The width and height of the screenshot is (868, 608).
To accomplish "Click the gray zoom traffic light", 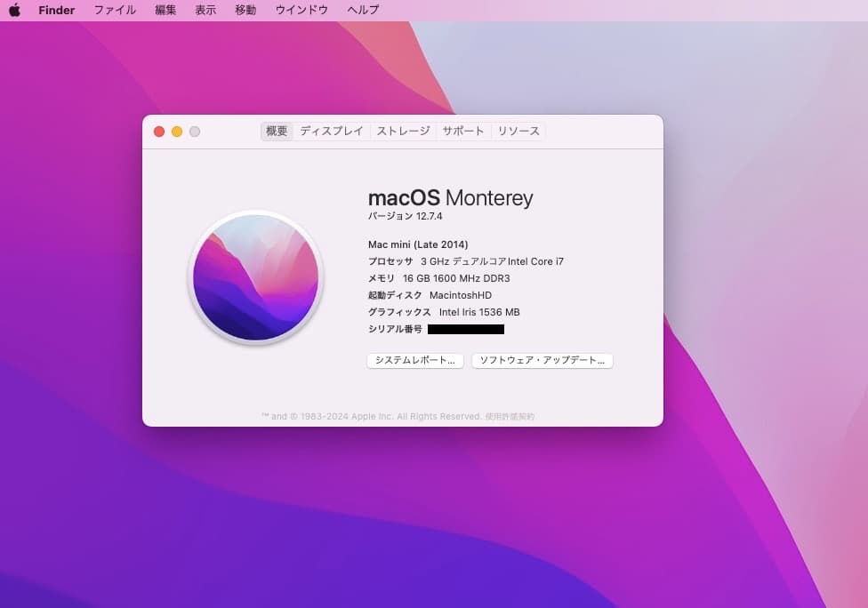I will [194, 131].
